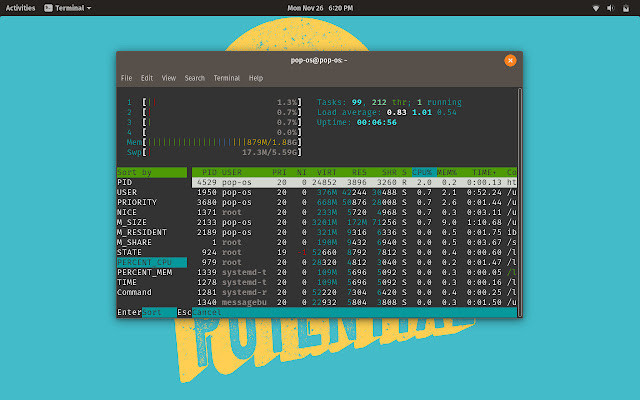Select process row with PID 3680
This screenshot has width=640, height=400.
click(354, 202)
